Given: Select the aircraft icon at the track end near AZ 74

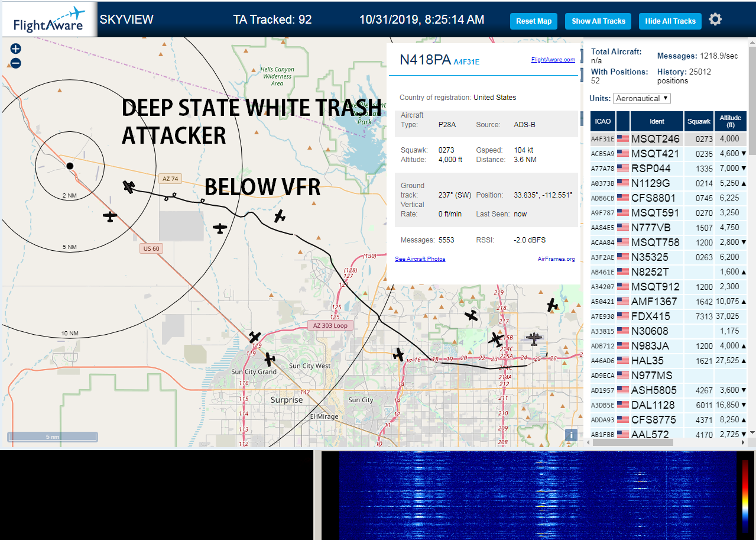Looking at the screenshot, I should tap(129, 187).
